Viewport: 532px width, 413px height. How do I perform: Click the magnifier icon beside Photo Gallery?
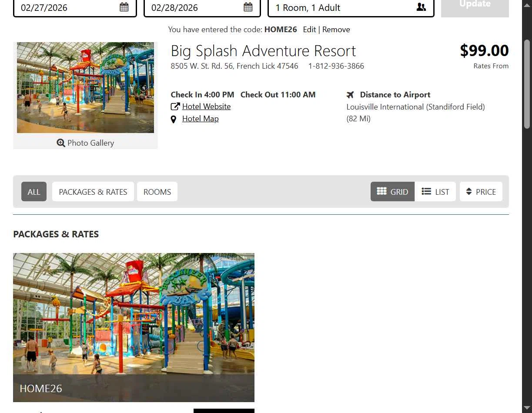(61, 143)
